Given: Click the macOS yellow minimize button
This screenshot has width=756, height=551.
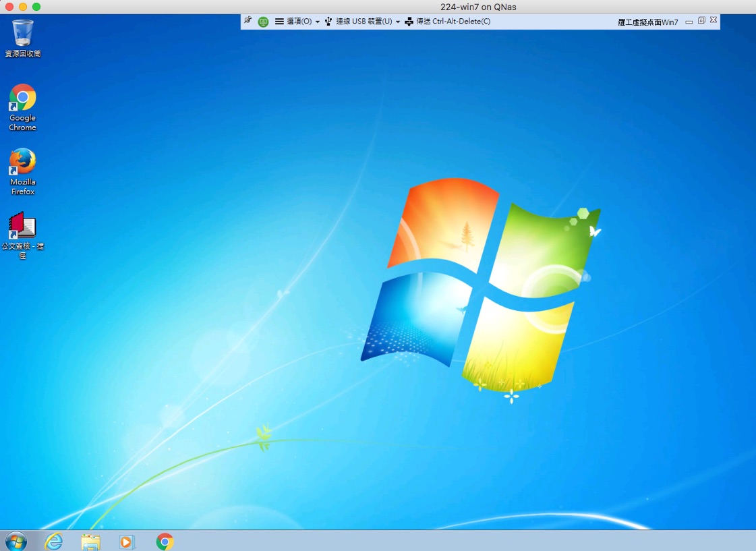Looking at the screenshot, I should click(x=23, y=7).
